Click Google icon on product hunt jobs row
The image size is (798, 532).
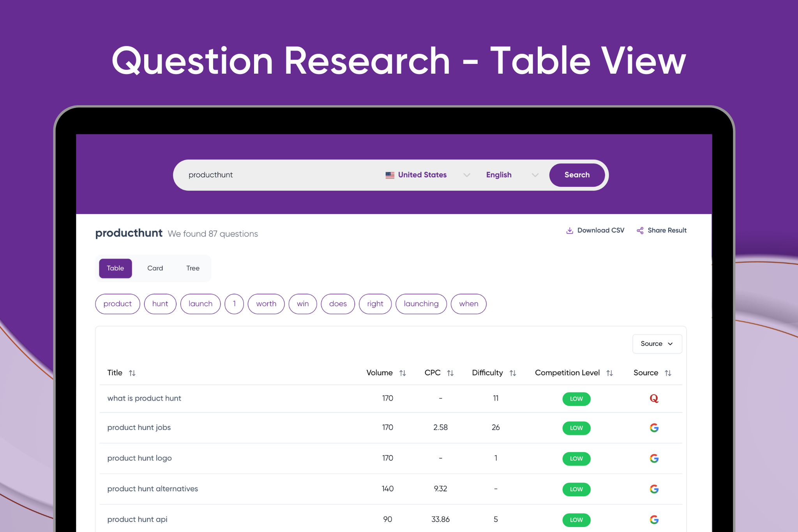[654, 428]
